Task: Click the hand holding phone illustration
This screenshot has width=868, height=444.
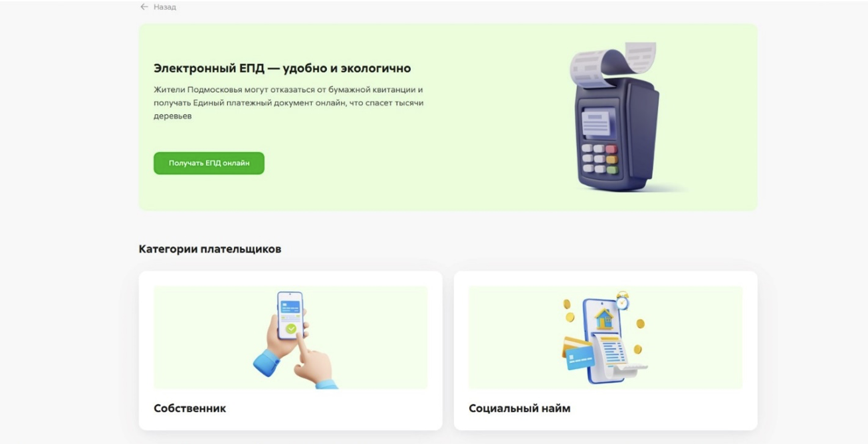Action: point(295,339)
